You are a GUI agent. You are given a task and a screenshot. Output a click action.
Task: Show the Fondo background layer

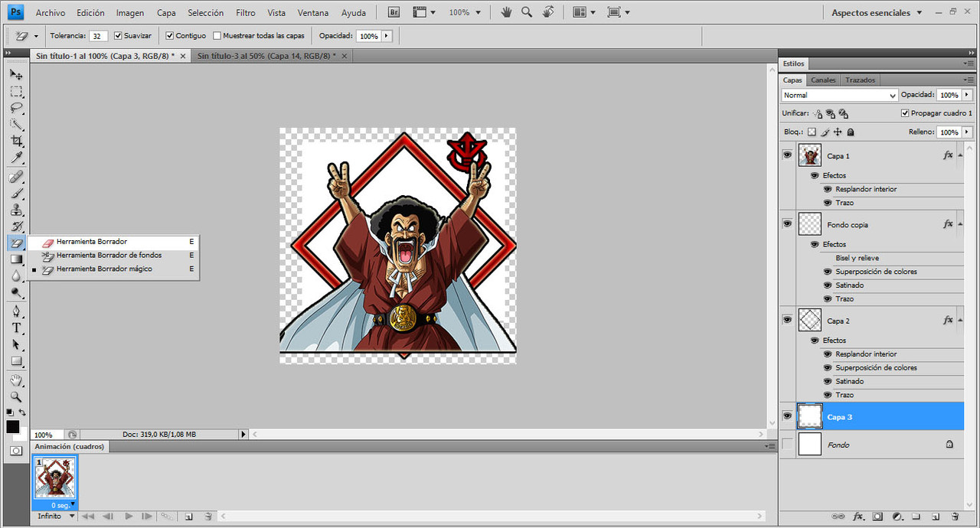coord(787,444)
